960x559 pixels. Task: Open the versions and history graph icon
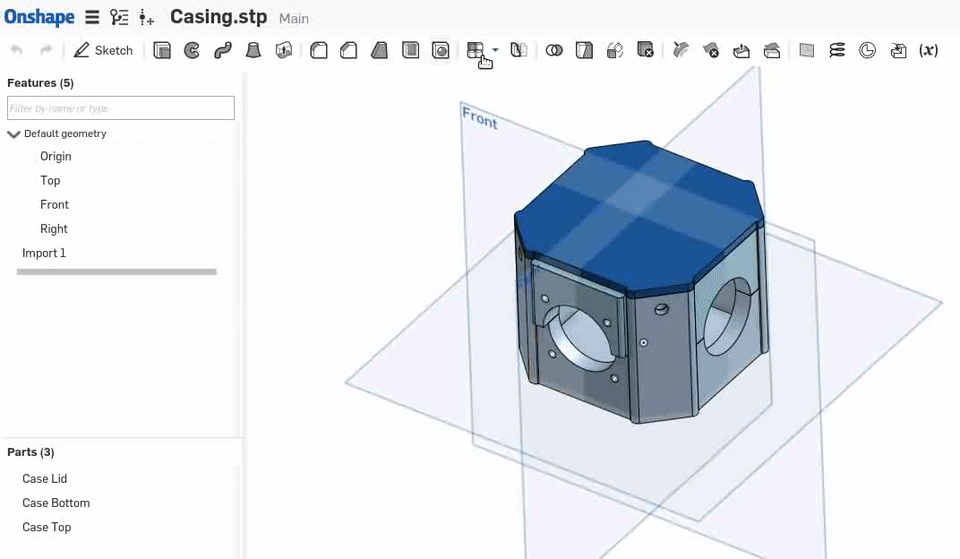point(119,17)
